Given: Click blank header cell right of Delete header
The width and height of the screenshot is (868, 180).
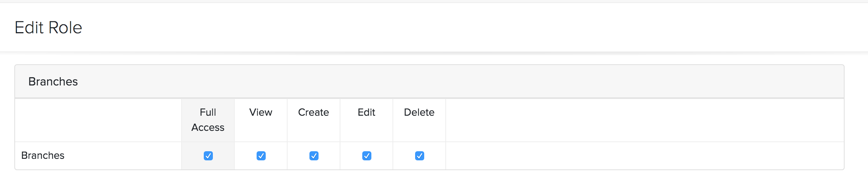Looking at the screenshot, I should tap(642, 120).
